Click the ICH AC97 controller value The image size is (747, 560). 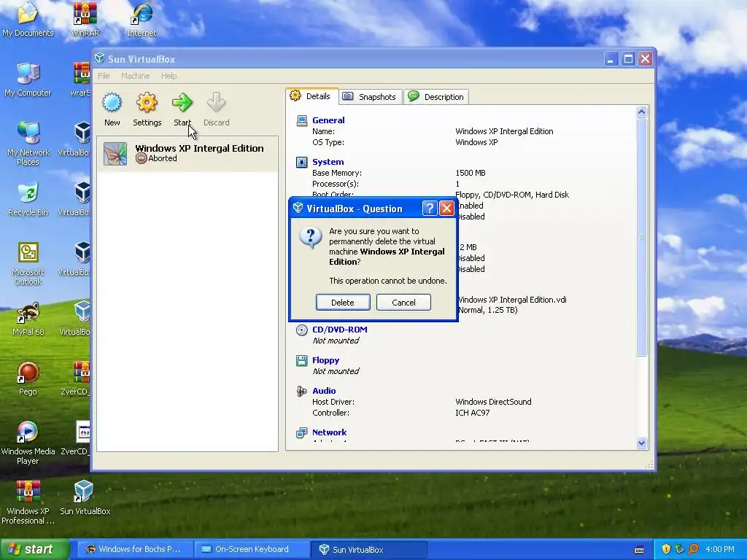click(x=472, y=413)
